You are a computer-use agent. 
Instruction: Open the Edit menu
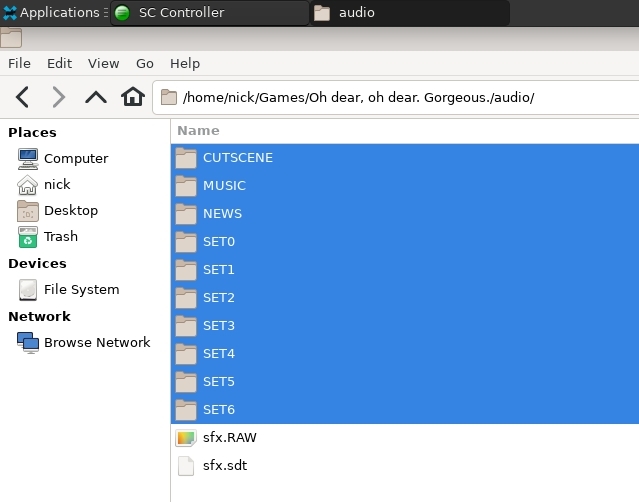[60, 63]
